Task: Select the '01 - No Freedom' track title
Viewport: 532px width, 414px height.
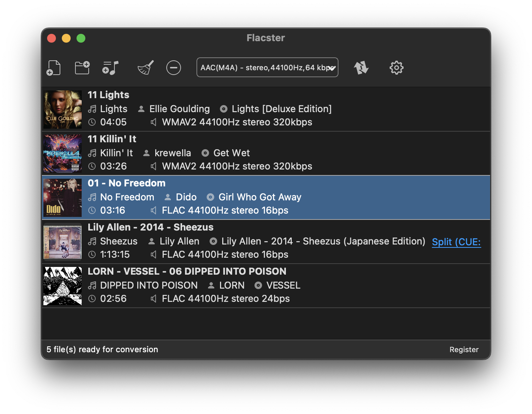Action: pos(127,183)
